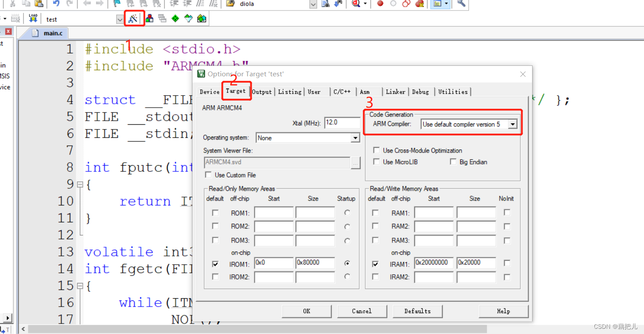Enable the Use MicroLIB checkbox

[x=377, y=162]
